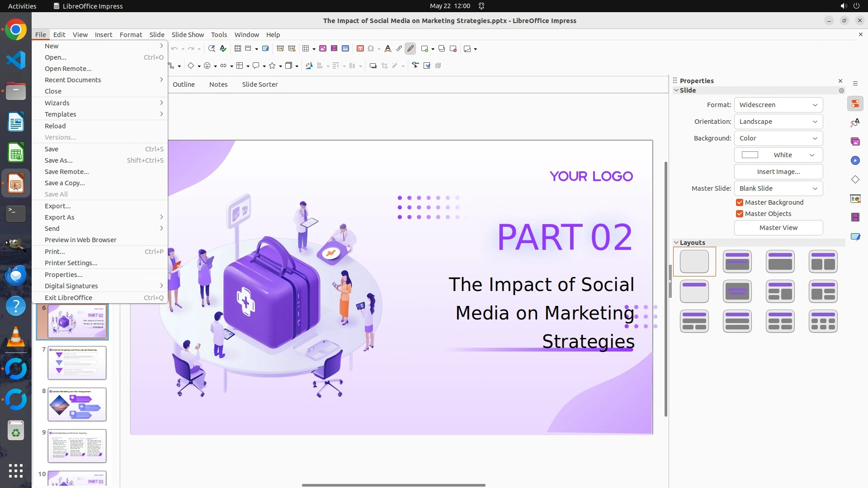The width and height of the screenshot is (868, 488).
Task: Click the Insert Hyperlink chain icon
Action: pyautogui.click(x=399, y=49)
